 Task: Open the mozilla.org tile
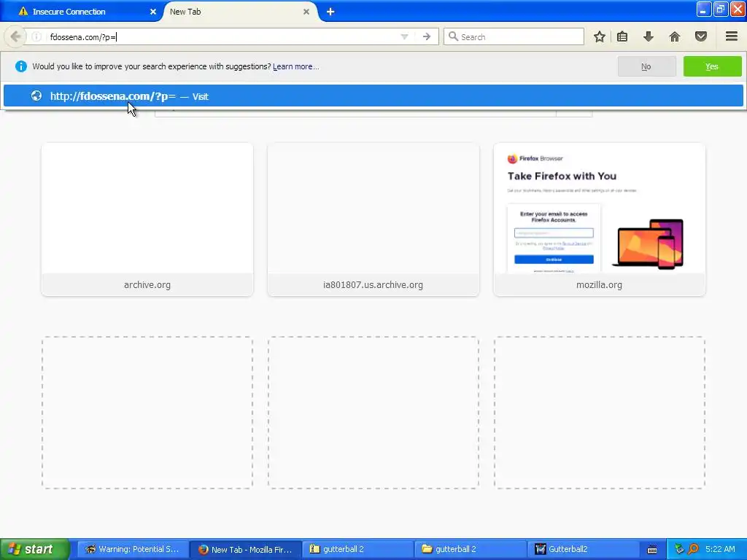(x=600, y=219)
